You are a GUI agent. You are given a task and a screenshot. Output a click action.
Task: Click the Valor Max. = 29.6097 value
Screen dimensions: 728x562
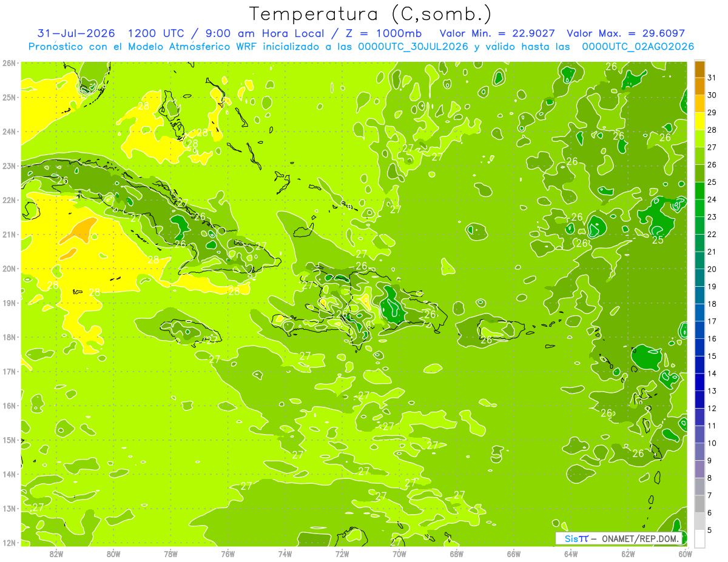(x=626, y=33)
